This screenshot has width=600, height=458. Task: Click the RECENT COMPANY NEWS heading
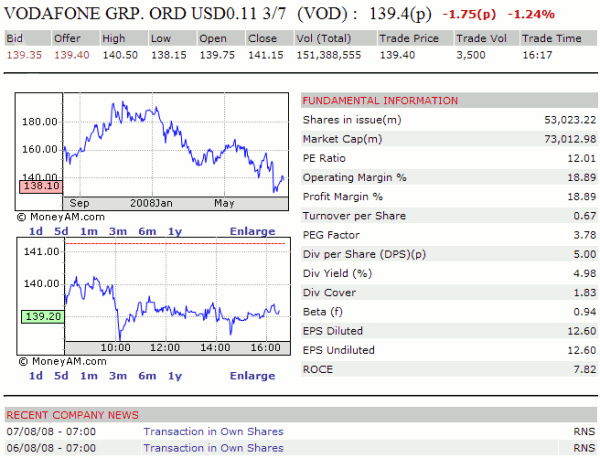(72, 415)
